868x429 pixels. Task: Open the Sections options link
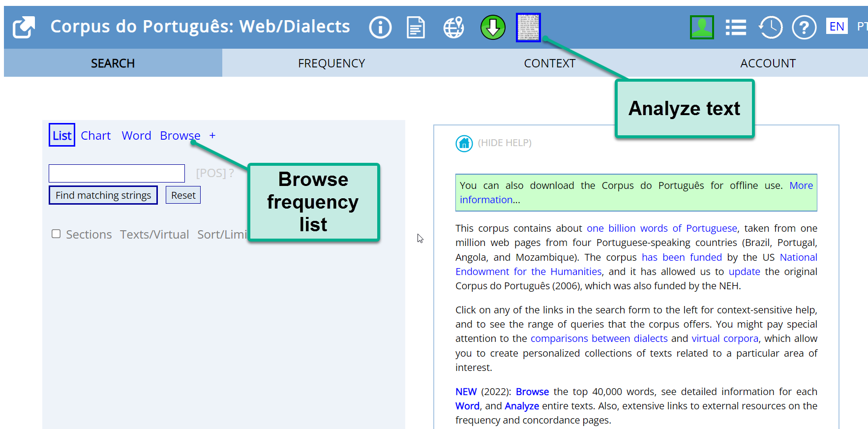coord(89,234)
